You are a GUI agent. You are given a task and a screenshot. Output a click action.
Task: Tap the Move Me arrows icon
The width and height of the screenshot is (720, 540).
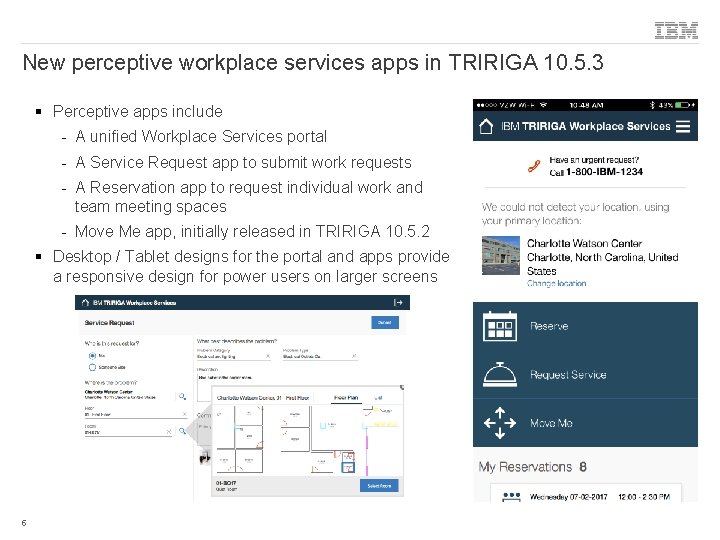click(500, 423)
